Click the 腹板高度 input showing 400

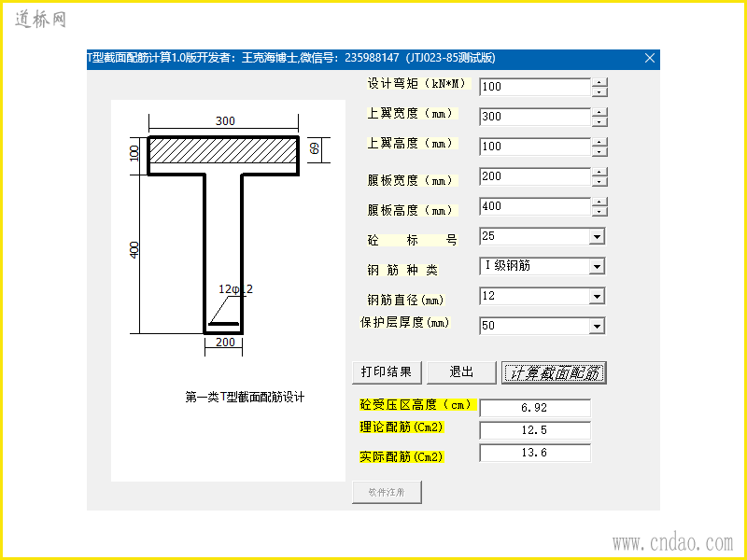(535, 207)
